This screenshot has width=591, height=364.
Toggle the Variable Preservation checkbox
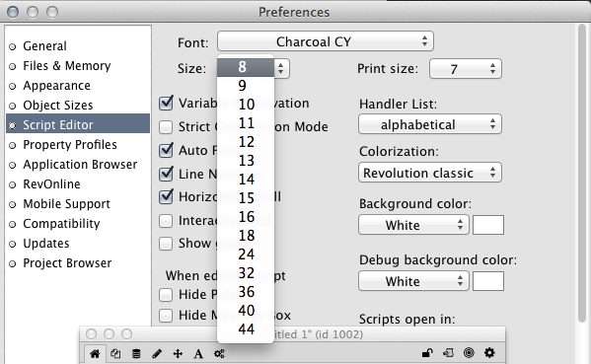pyautogui.click(x=166, y=103)
